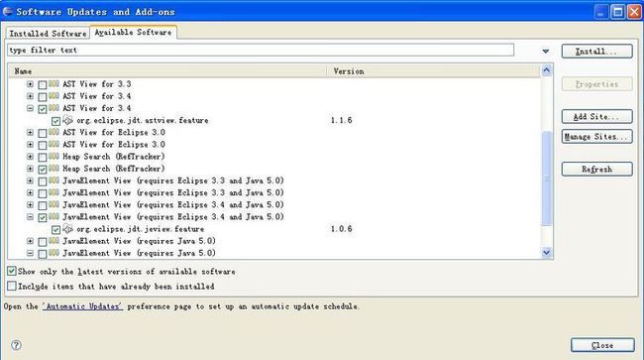The height and width of the screenshot is (360, 644).
Task: Click the Add Site... button
Action: click(596, 116)
